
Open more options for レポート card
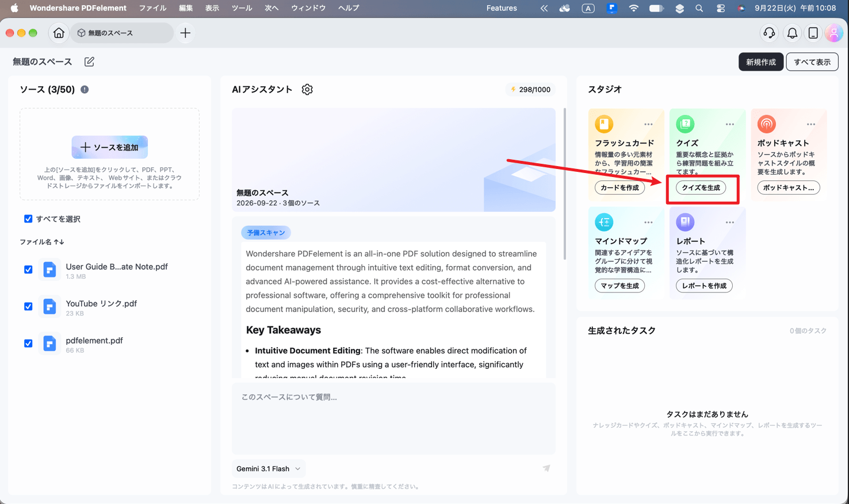729,222
